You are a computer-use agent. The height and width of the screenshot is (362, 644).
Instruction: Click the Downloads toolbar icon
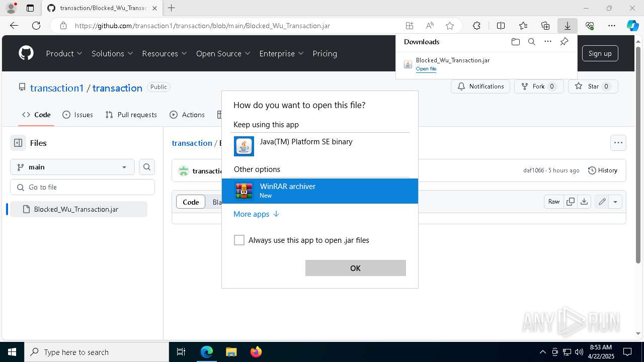click(x=568, y=26)
